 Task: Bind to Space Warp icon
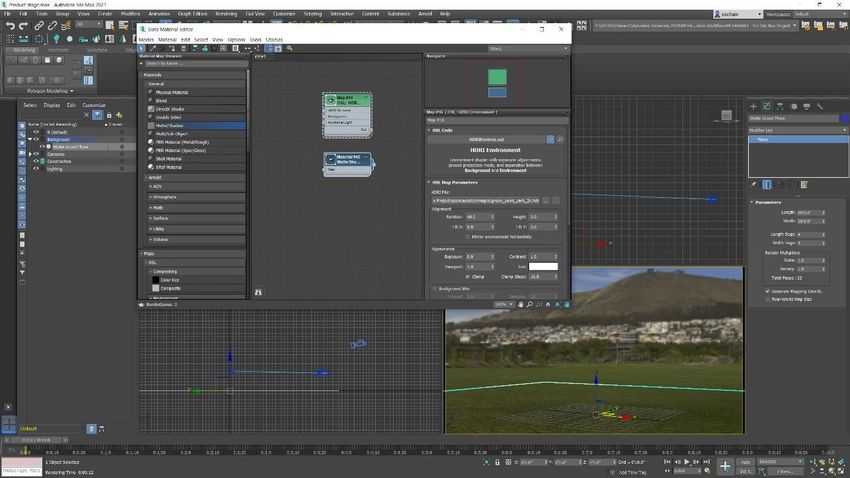[x=66, y=25]
